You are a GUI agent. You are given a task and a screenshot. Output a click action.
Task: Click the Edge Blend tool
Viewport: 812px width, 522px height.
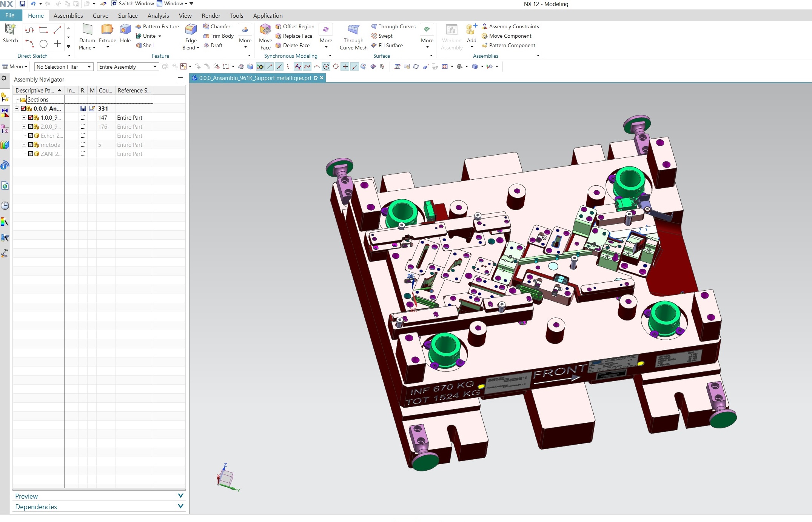(191, 30)
